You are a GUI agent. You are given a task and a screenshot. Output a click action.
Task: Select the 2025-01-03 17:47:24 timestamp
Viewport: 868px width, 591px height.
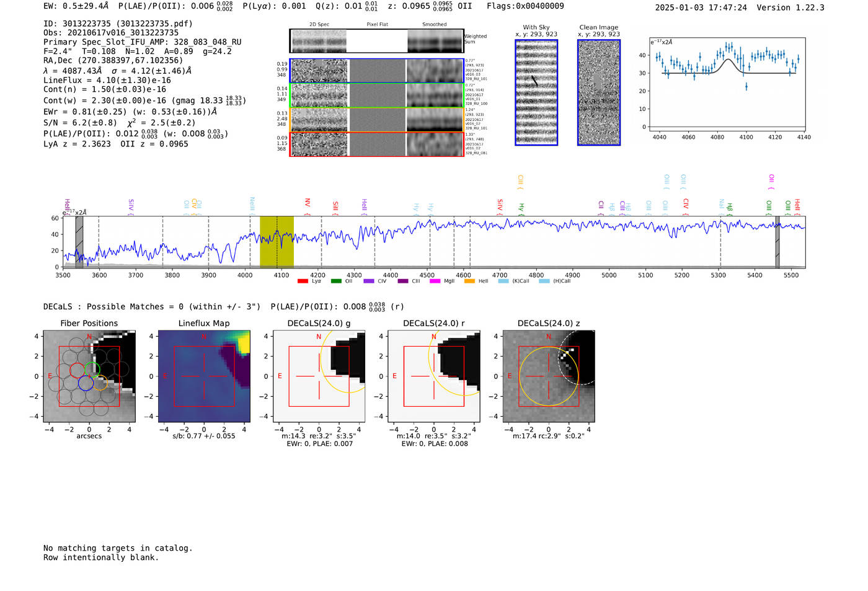(x=701, y=8)
